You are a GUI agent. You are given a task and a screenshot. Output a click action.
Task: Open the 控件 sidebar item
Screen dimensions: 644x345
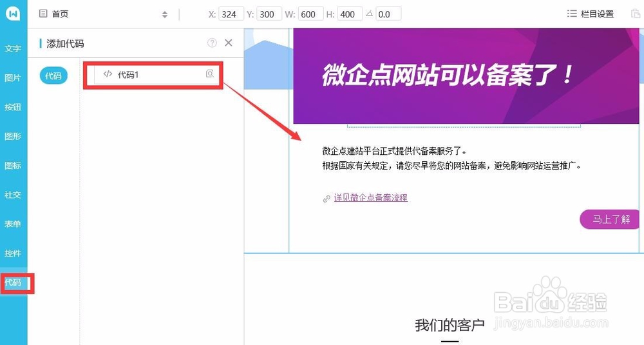[x=13, y=253]
